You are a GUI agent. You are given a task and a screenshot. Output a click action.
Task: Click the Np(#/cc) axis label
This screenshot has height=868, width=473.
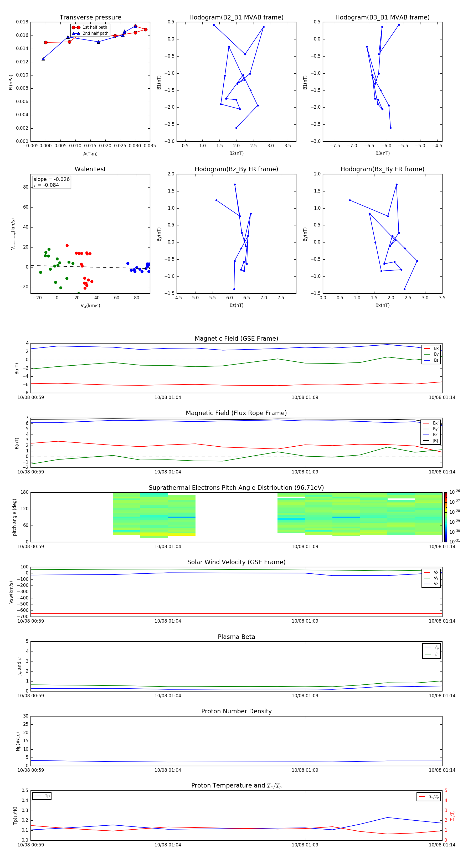[18, 741]
